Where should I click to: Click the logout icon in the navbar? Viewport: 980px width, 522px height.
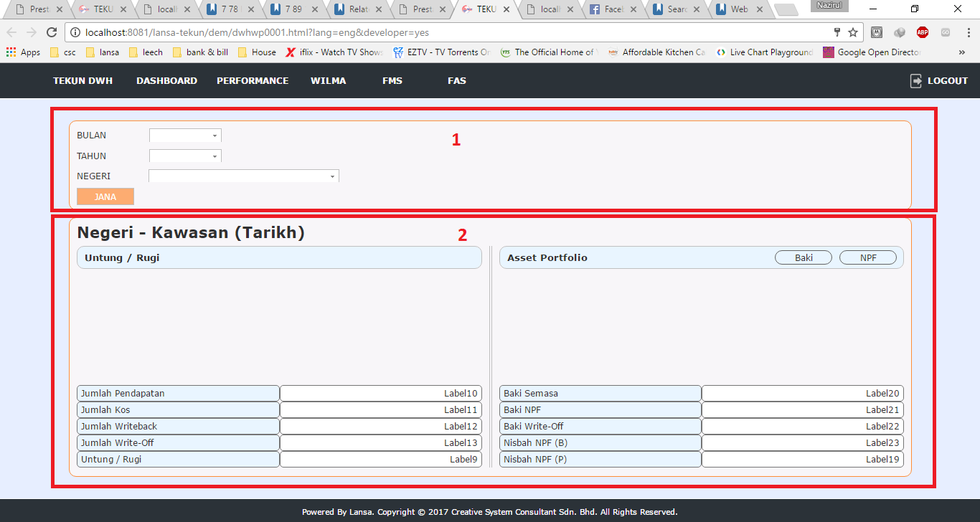(x=916, y=81)
